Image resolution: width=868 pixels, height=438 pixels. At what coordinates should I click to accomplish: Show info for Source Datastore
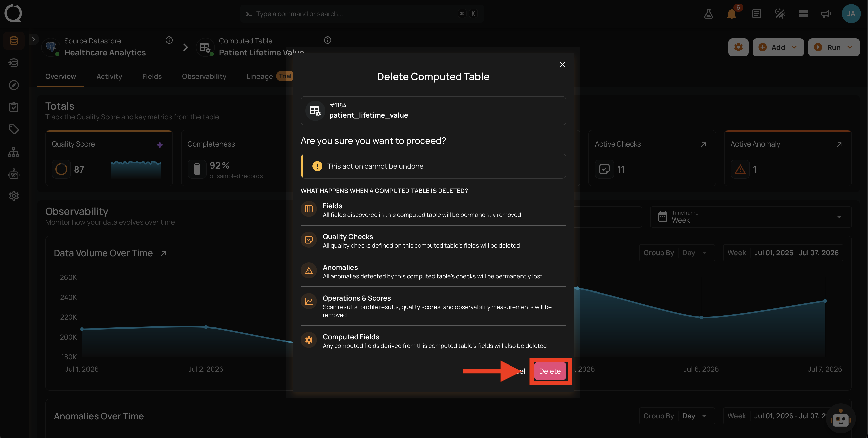point(169,40)
